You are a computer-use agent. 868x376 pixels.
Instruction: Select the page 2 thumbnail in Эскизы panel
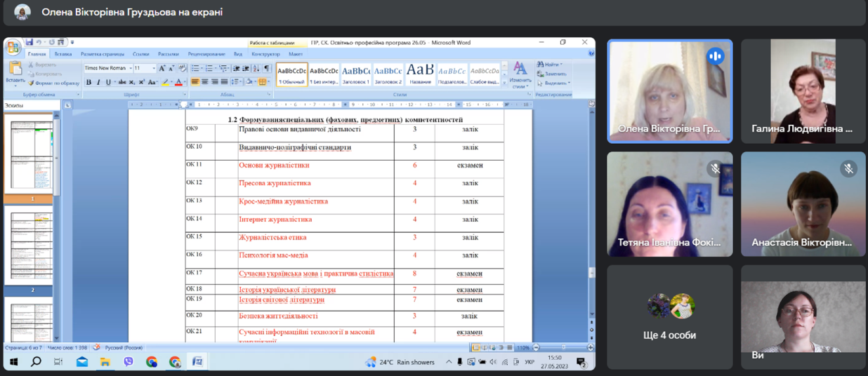29,245
